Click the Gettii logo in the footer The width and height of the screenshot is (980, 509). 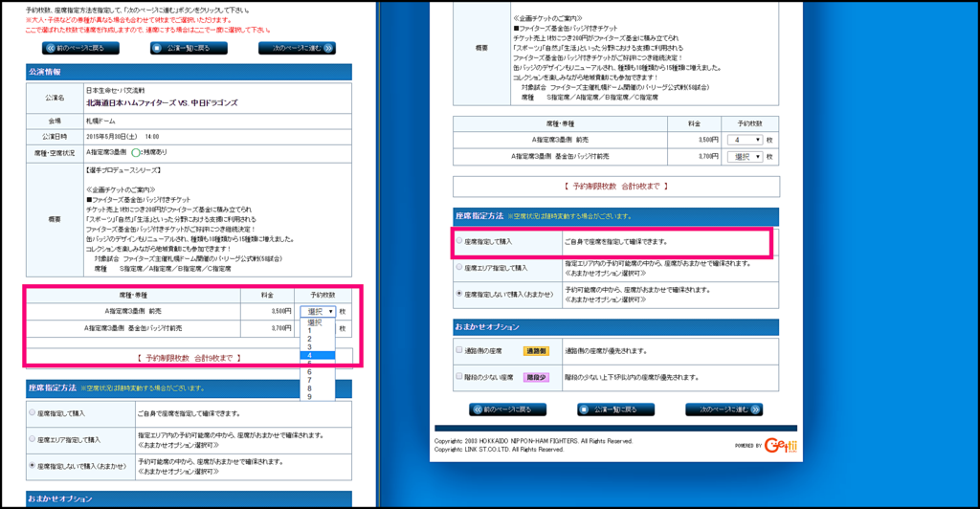tap(781, 445)
